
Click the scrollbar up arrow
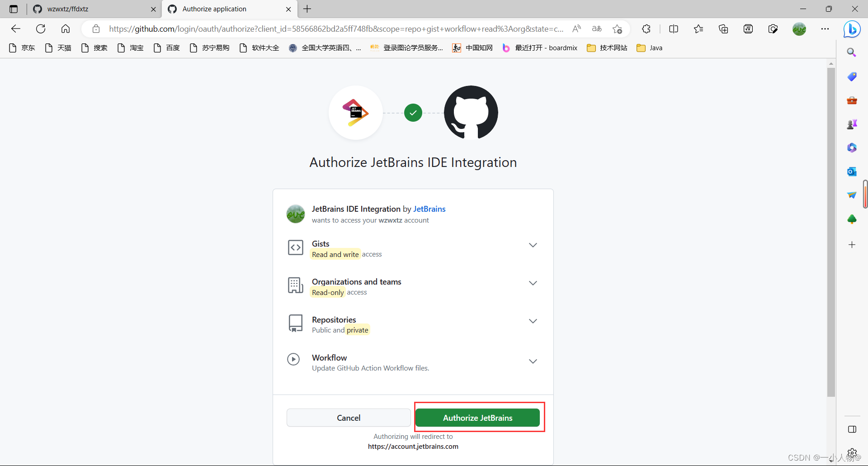click(x=831, y=64)
